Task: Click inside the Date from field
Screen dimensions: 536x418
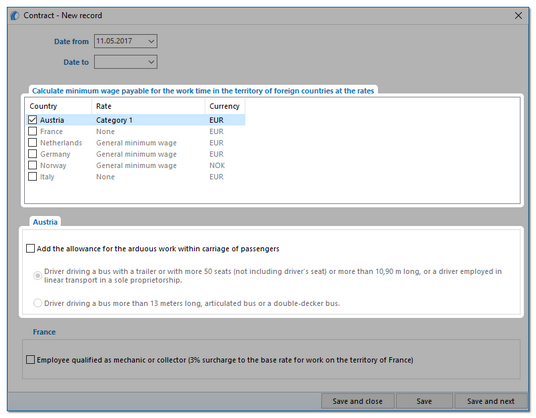Action: [120, 41]
